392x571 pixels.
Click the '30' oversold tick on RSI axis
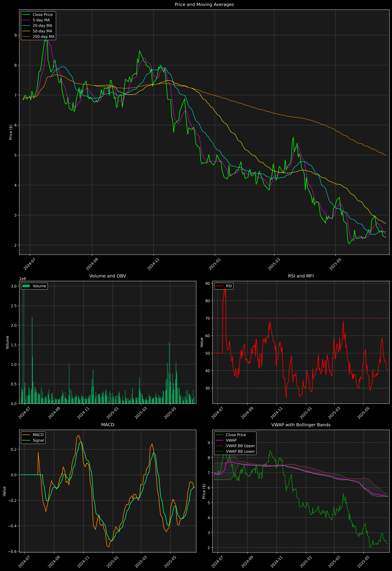point(208,388)
